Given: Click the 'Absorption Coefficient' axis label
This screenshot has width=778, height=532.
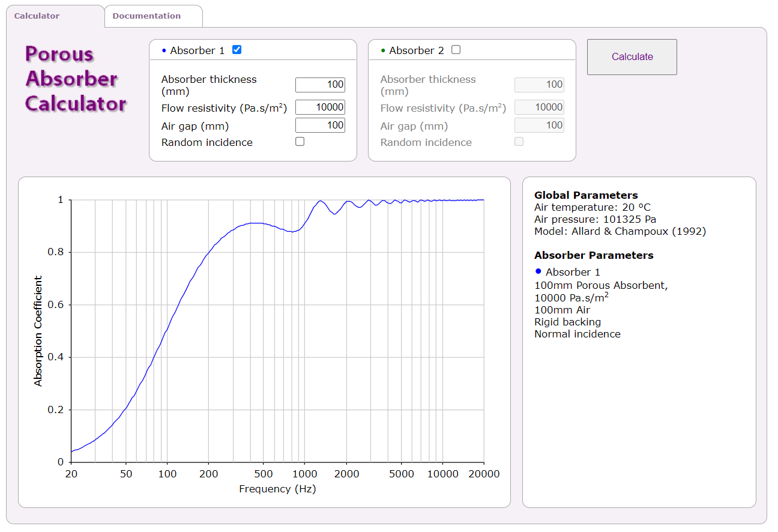Looking at the screenshot, I should 38,331.
